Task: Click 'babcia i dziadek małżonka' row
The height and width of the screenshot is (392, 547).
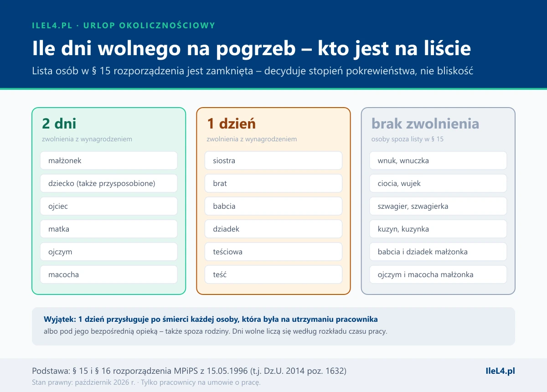Action: coord(438,252)
